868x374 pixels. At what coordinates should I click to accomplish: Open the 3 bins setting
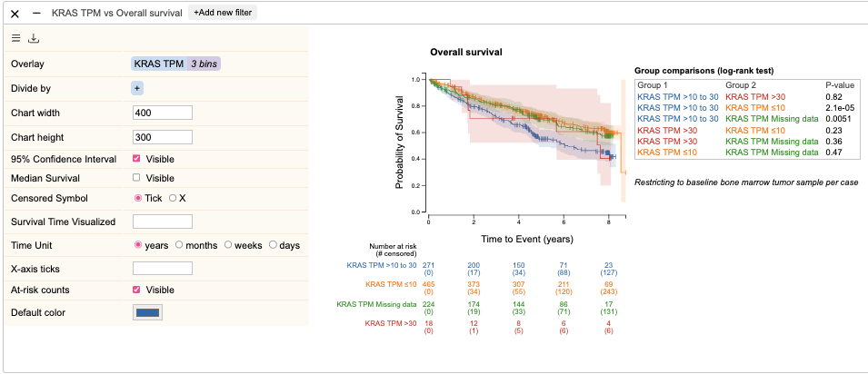(x=204, y=64)
